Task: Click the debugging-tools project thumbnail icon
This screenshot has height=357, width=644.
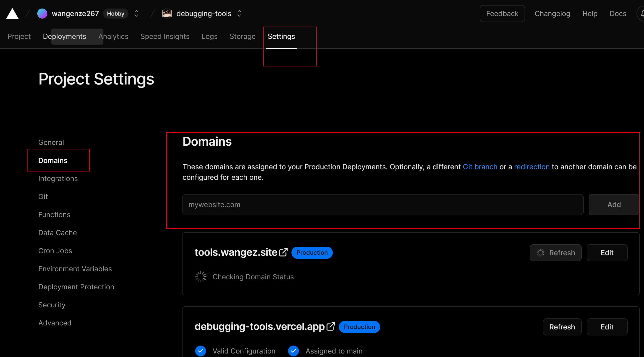Action: coord(167,14)
